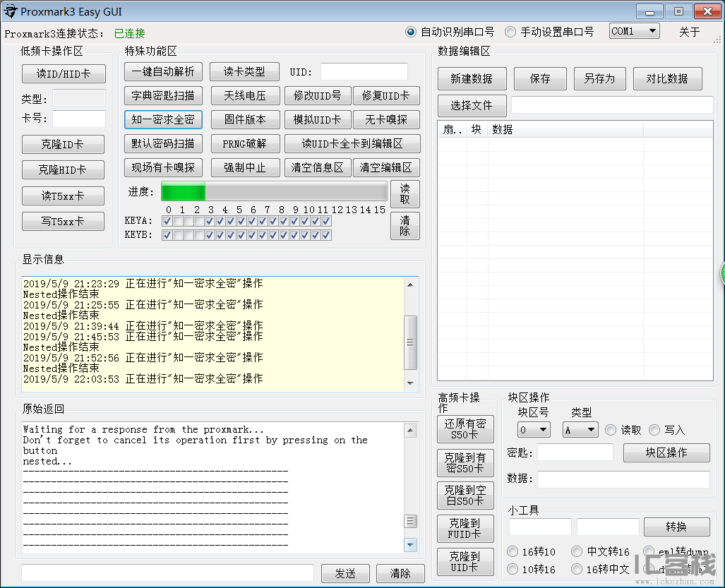Click 强制中止 force stop button
The image size is (725, 588).
point(245,168)
